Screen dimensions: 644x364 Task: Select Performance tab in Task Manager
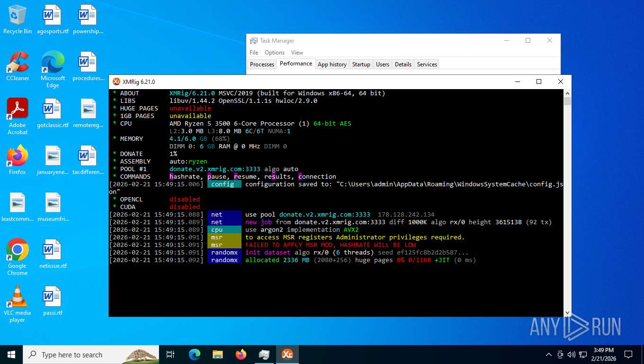[x=296, y=64]
